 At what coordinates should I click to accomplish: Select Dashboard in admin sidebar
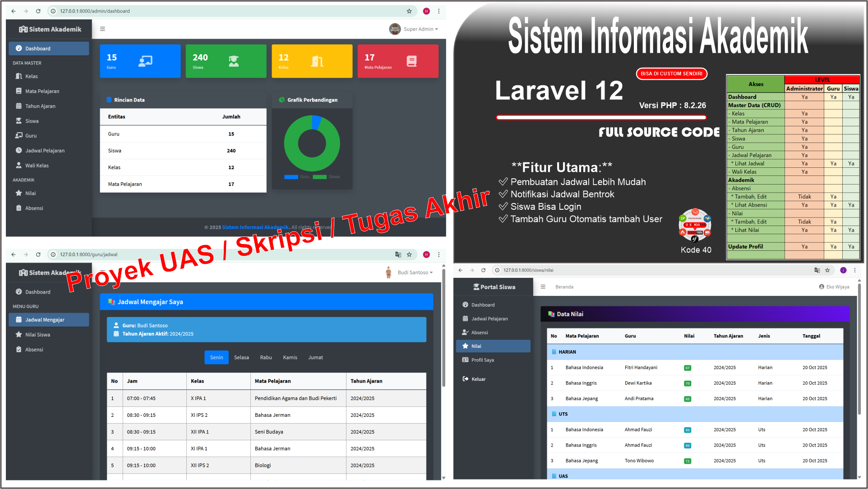click(x=49, y=48)
